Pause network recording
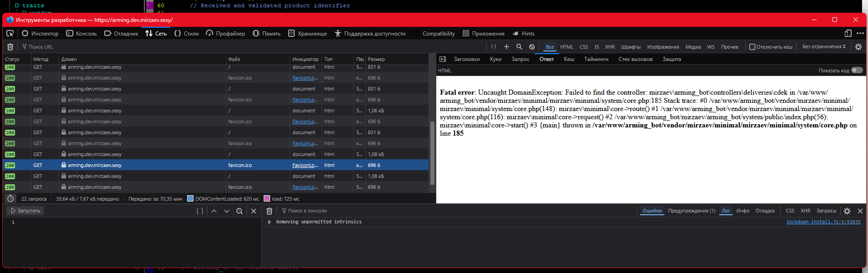The height and width of the screenshot is (273, 868). (x=494, y=47)
